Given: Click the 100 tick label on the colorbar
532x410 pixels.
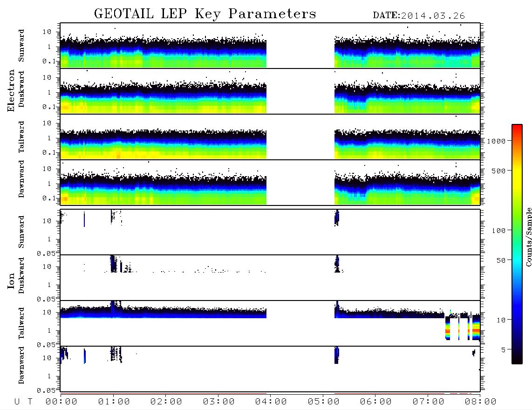Looking at the screenshot, I should pos(498,231).
